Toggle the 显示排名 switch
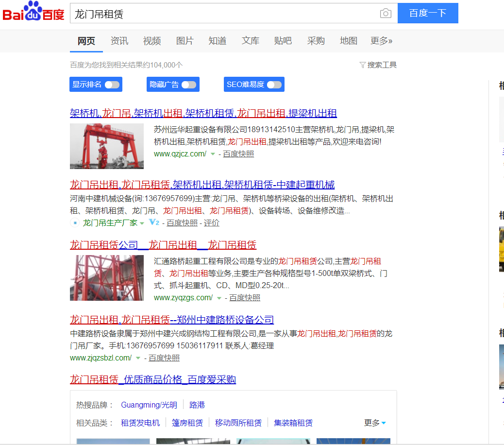504x445 pixels. (x=112, y=85)
